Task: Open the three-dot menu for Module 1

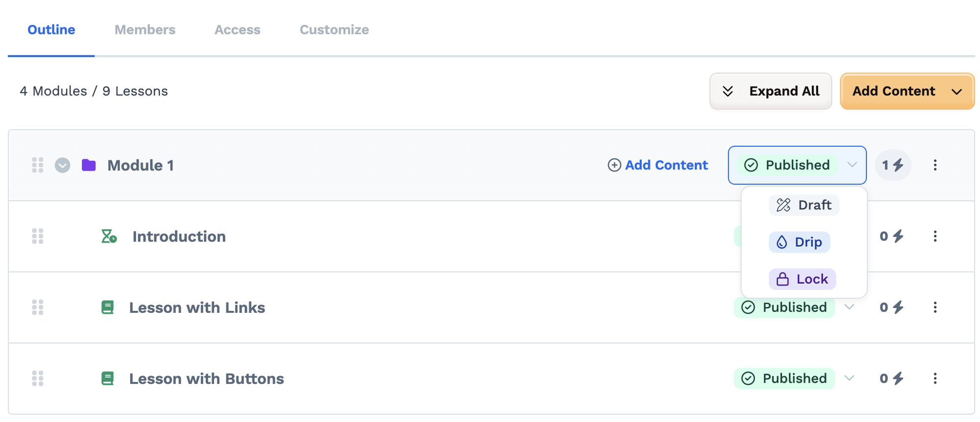Action: coord(935,165)
